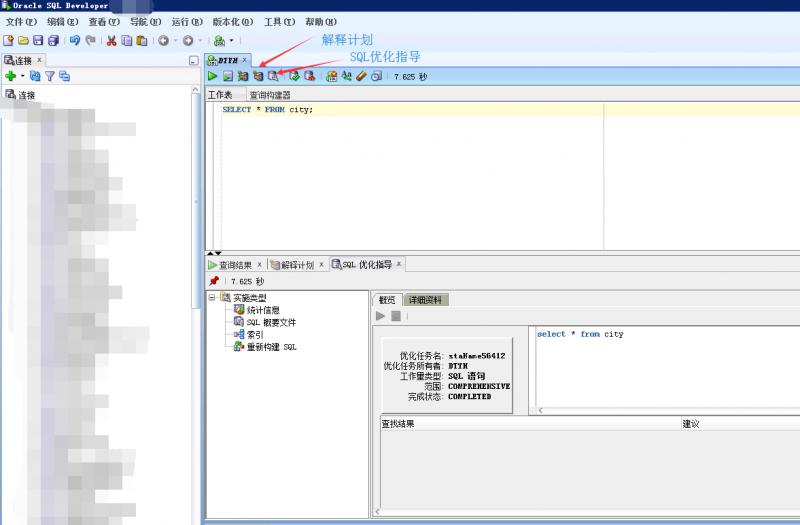Minimize the connections panel
The width and height of the screenshot is (800, 525).
[193, 61]
